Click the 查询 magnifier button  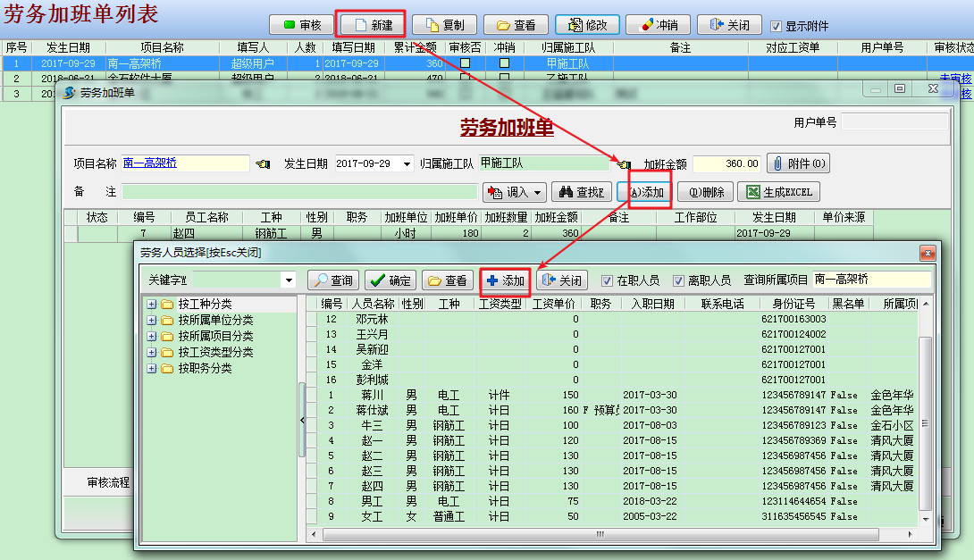pyautogui.click(x=333, y=280)
